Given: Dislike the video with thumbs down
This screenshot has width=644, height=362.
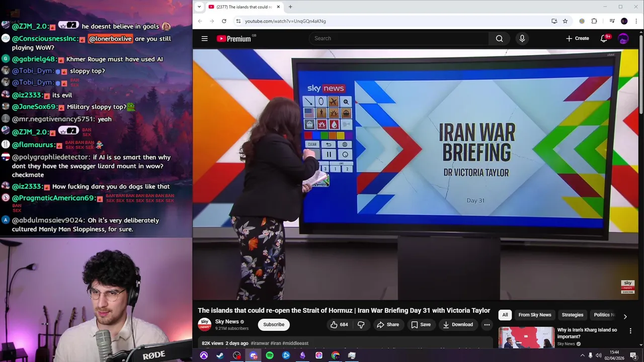Looking at the screenshot, I should 361,325.
